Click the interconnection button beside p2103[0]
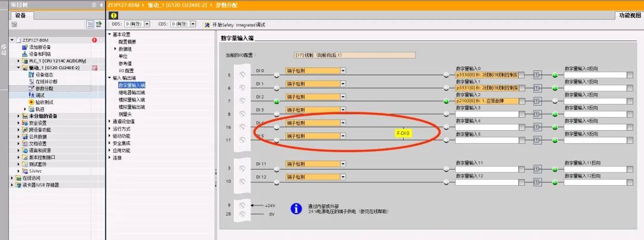 pos(522,101)
